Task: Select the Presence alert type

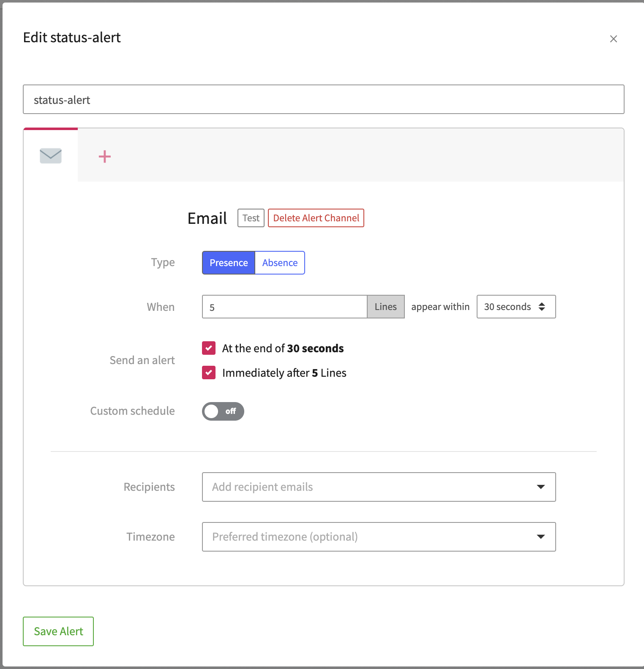Action: (229, 263)
